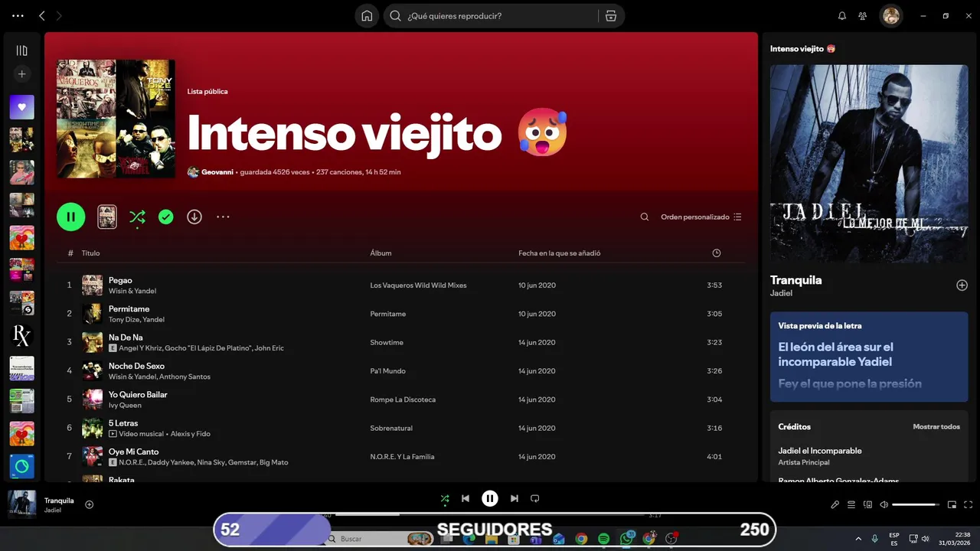Click the playlist preview cover button
Image resolution: width=980 pixels, height=551 pixels.
[x=107, y=217]
